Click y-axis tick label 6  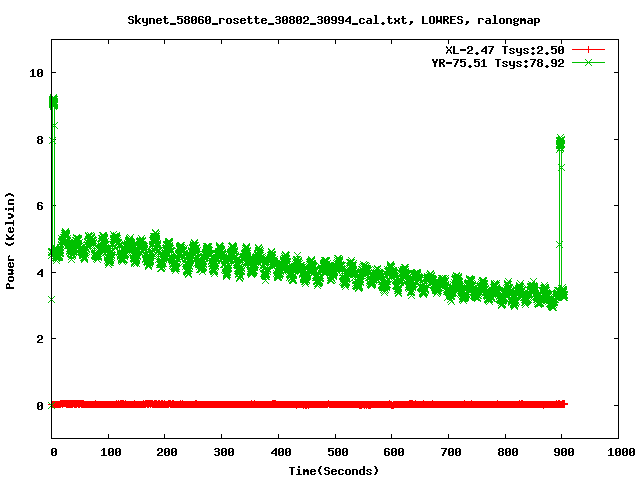tap(40, 206)
